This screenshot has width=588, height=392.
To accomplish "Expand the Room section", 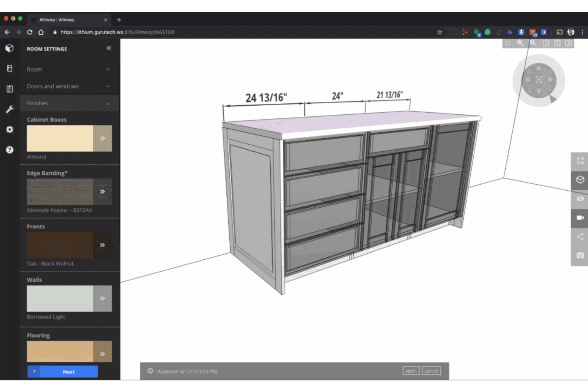I will click(69, 69).
